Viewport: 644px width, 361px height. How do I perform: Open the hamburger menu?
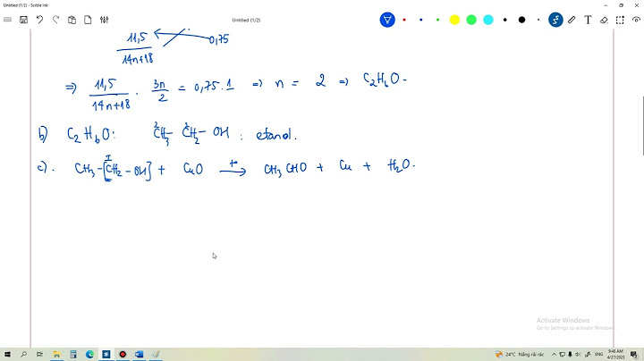(7, 20)
